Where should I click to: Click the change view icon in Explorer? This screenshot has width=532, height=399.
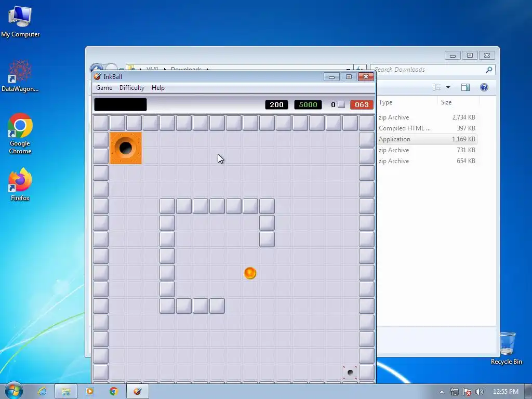point(436,87)
